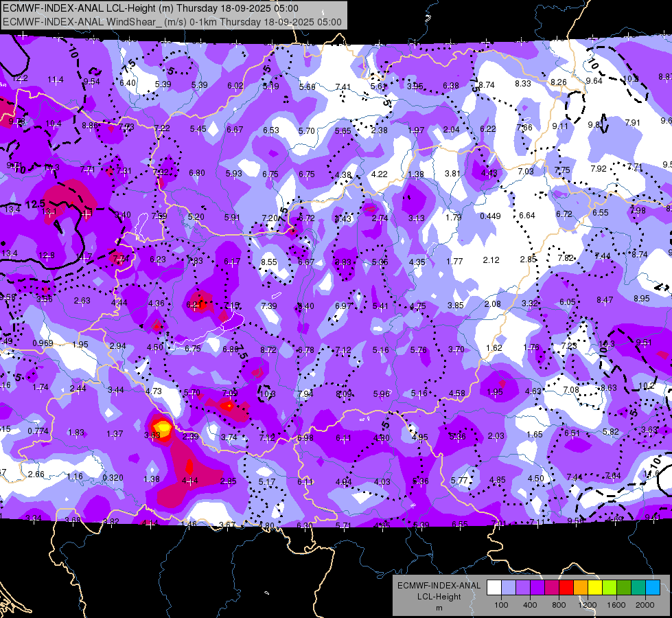This screenshot has width=672, height=618.
Task: Select the grid value 2.03
Action: (x=496, y=436)
